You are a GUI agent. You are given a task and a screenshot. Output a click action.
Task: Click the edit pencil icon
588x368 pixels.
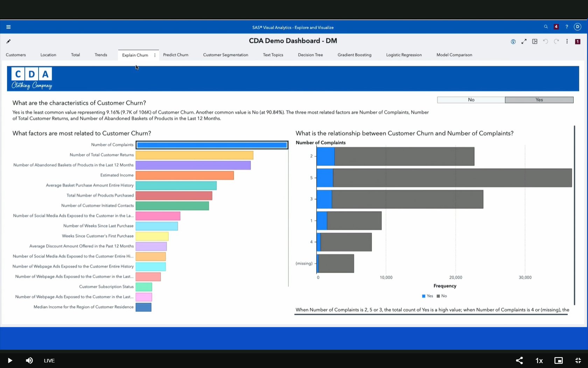[8, 41]
